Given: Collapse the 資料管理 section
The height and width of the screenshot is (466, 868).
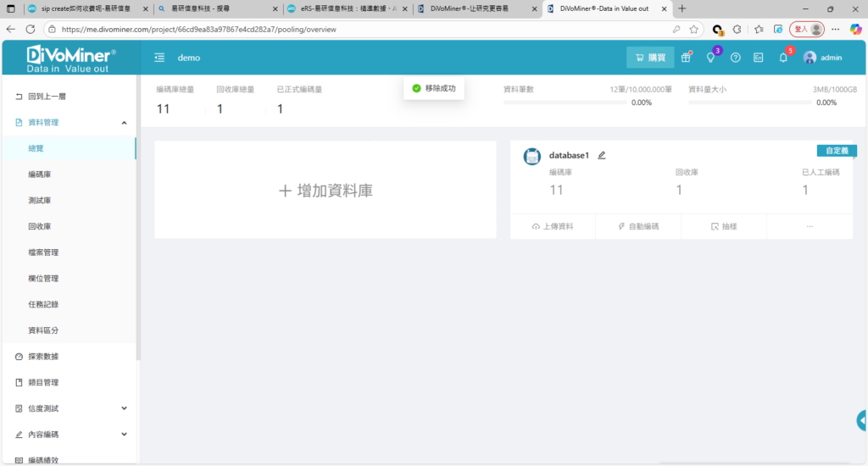Looking at the screenshot, I should tap(124, 123).
